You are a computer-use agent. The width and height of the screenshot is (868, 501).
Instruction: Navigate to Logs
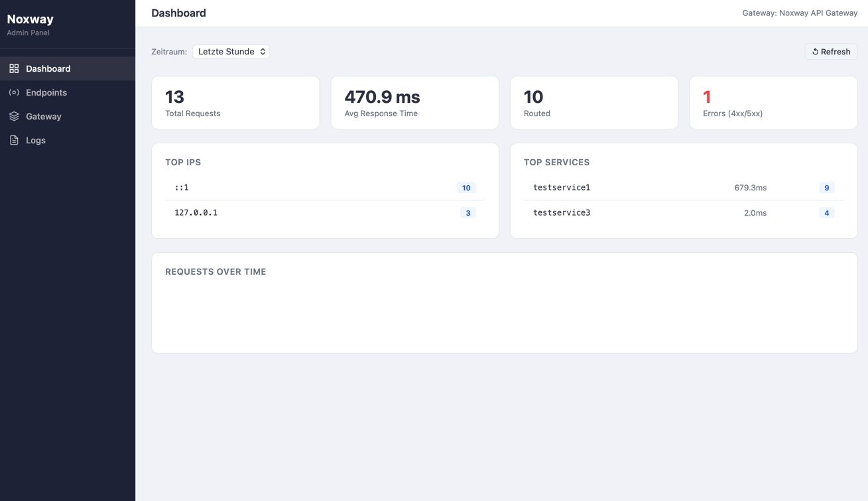pyautogui.click(x=68, y=140)
